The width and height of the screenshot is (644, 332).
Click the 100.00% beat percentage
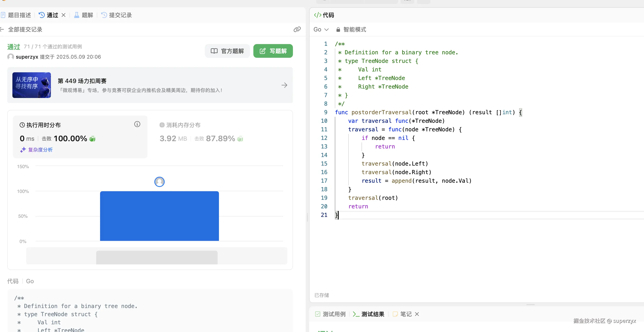70,138
